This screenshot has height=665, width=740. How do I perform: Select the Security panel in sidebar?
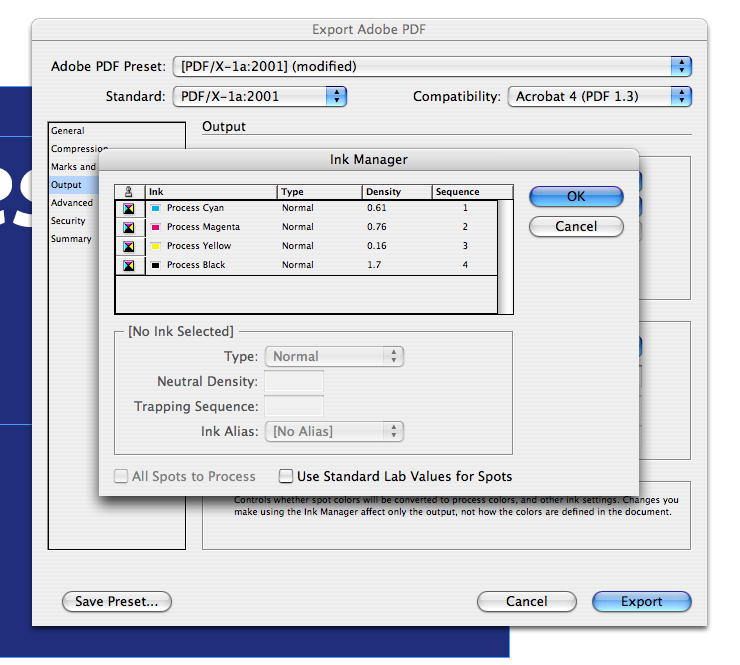68,220
